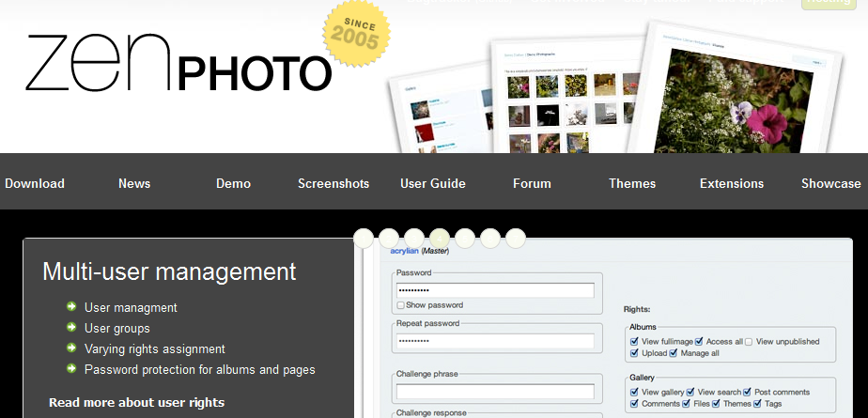868x418 pixels.
Task: Click Read more about user rights
Action: (137, 402)
